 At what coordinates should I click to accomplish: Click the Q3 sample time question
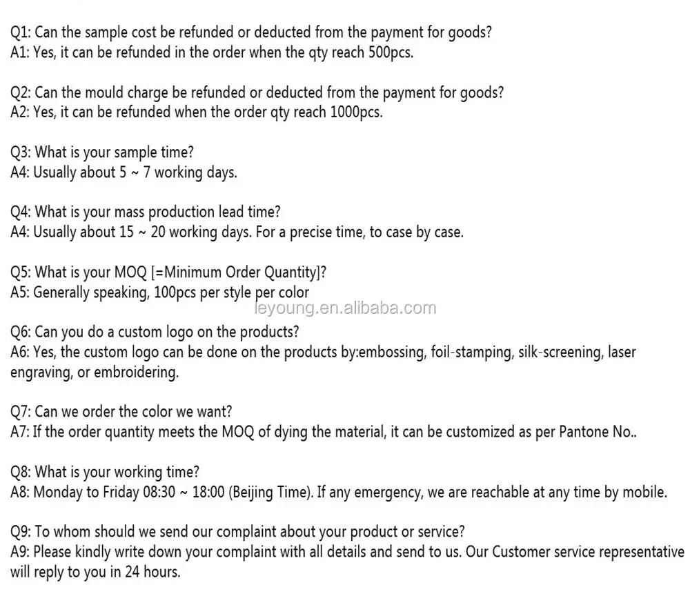[x=102, y=152]
